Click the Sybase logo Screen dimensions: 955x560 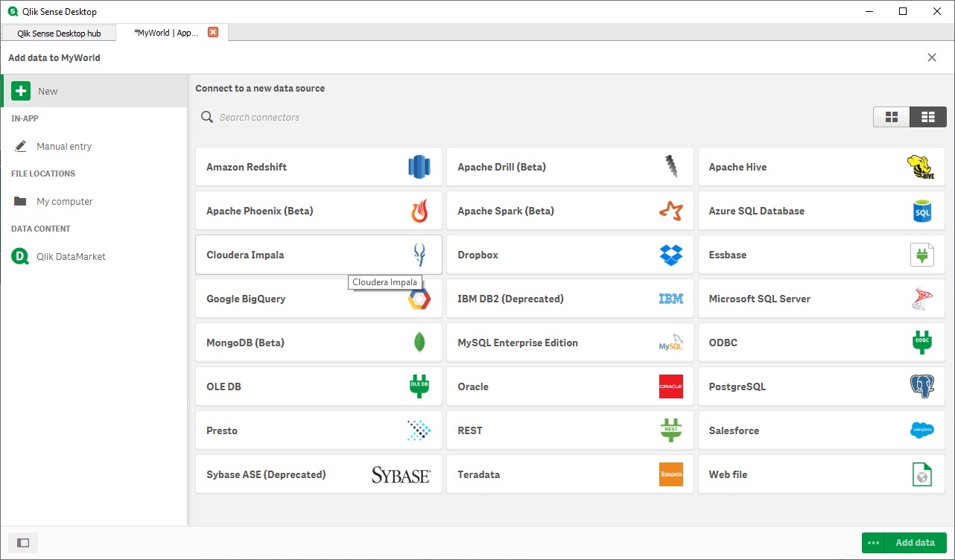(x=402, y=474)
